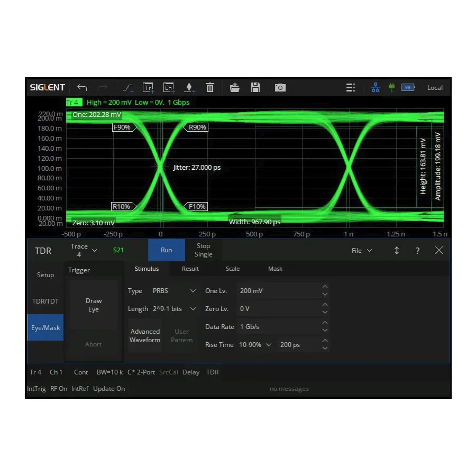Toggle Update On in the status bar
Viewport: 476px width, 476px height.
pos(109,389)
